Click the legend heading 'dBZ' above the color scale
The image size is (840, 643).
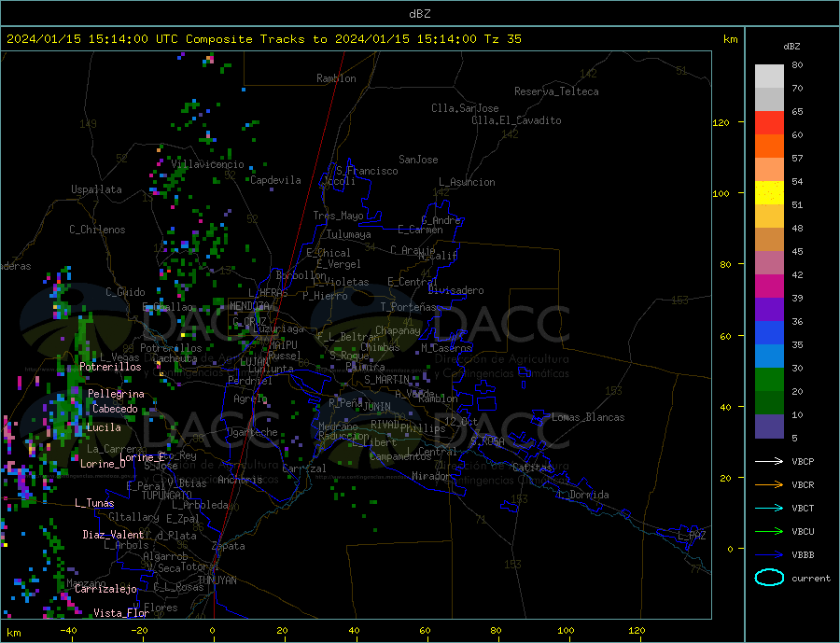tap(791, 47)
